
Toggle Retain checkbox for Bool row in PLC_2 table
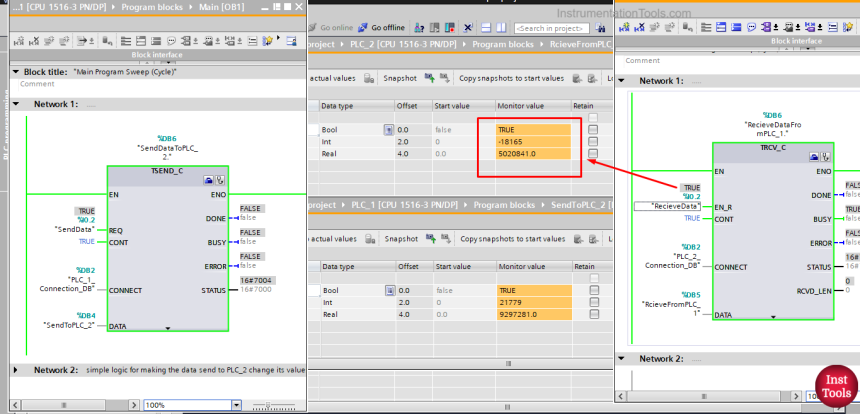pos(593,130)
